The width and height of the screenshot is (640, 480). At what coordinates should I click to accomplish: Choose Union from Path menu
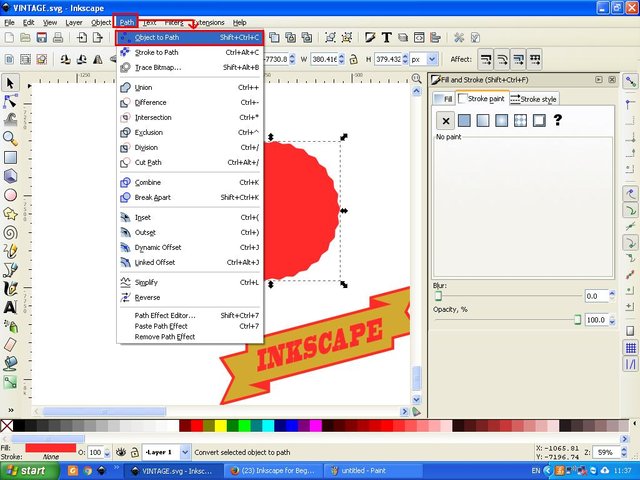(x=190, y=87)
